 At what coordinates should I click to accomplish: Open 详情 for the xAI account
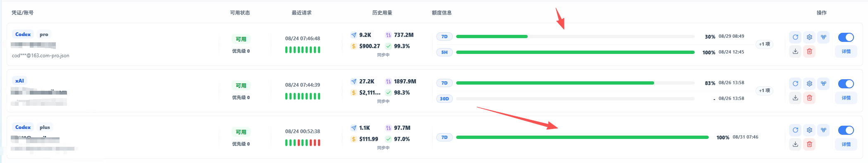[x=846, y=98]
